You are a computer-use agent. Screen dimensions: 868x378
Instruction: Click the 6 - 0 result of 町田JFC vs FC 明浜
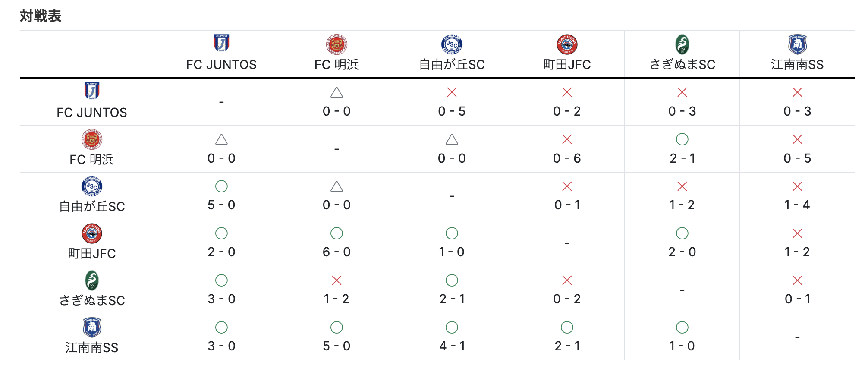[x=337, y=252]
